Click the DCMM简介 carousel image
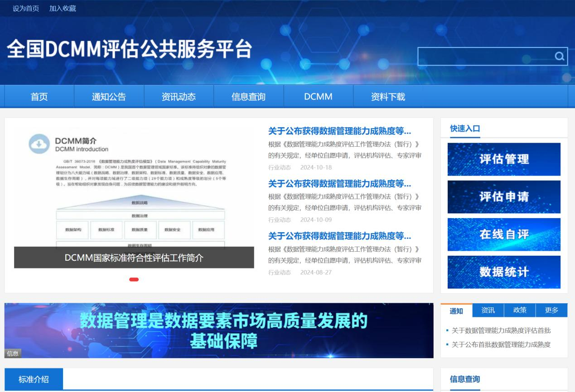 134,190
